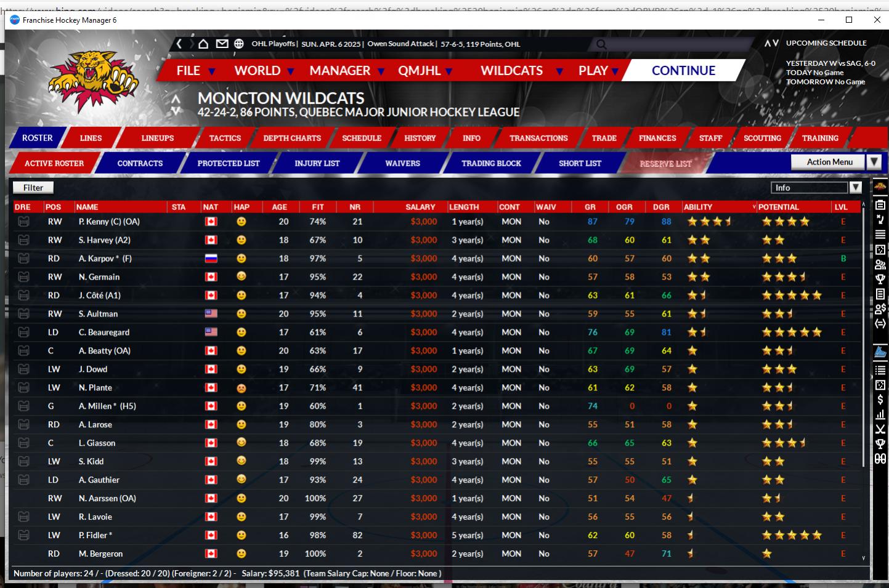Screen dimensions: 889x588
Task: Click the CONTINUE button
Action: (x=683, y=71)
